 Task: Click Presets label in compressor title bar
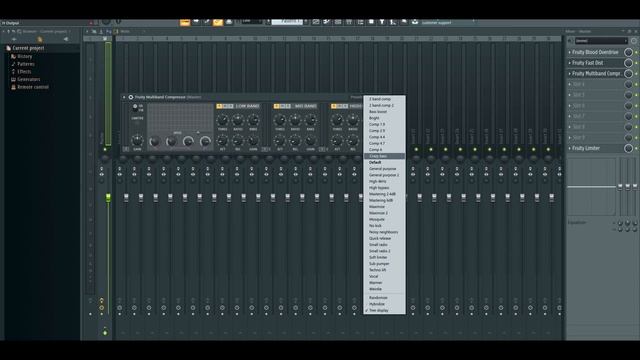[x=356, y=97]
